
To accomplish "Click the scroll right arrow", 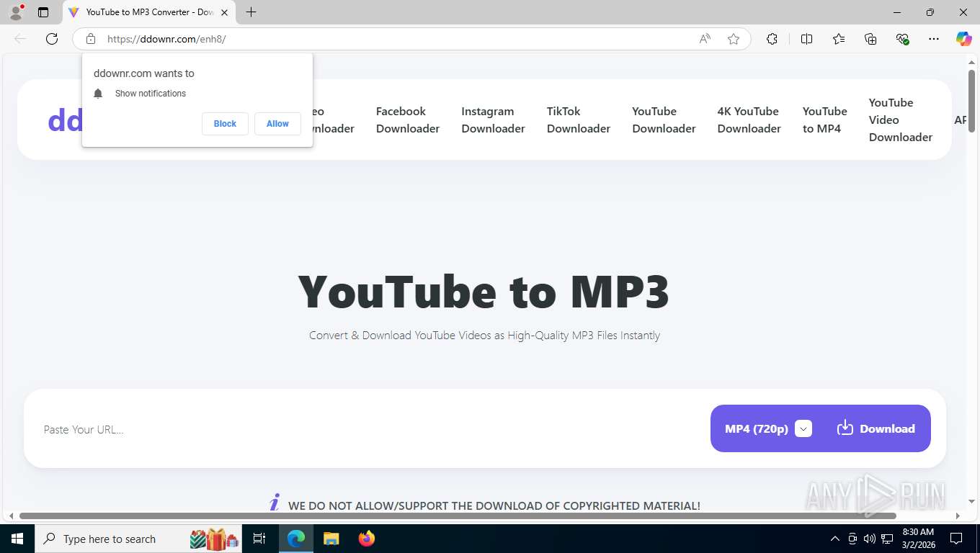I will click(958, 516).
